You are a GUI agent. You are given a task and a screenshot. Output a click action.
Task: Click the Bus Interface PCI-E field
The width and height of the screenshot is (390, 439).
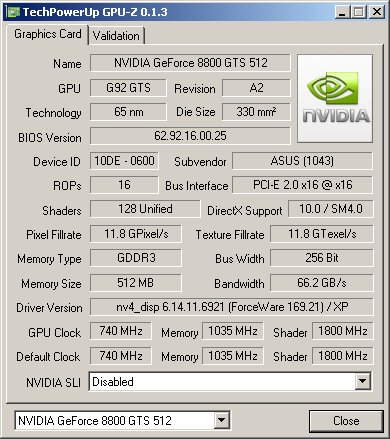302,185
